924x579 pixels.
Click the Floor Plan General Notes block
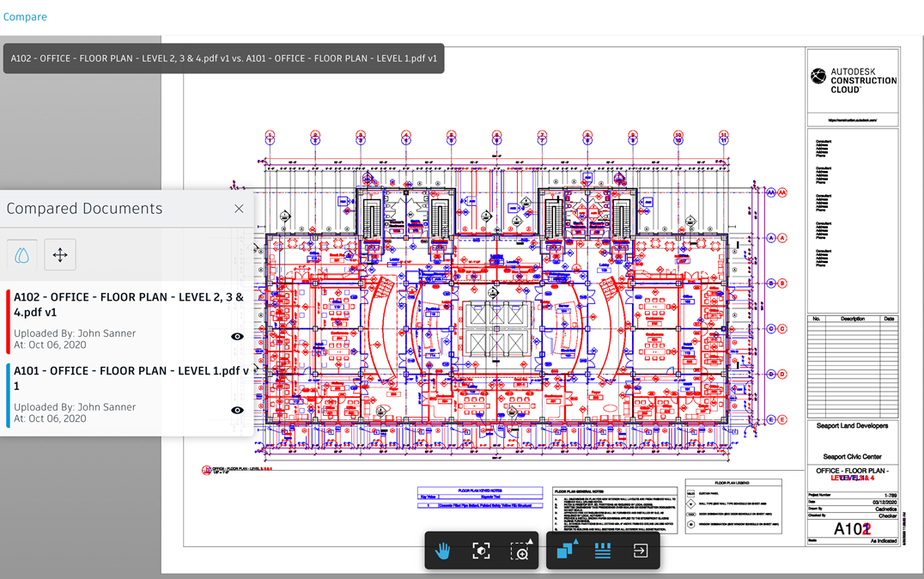[x=616, y=510]
